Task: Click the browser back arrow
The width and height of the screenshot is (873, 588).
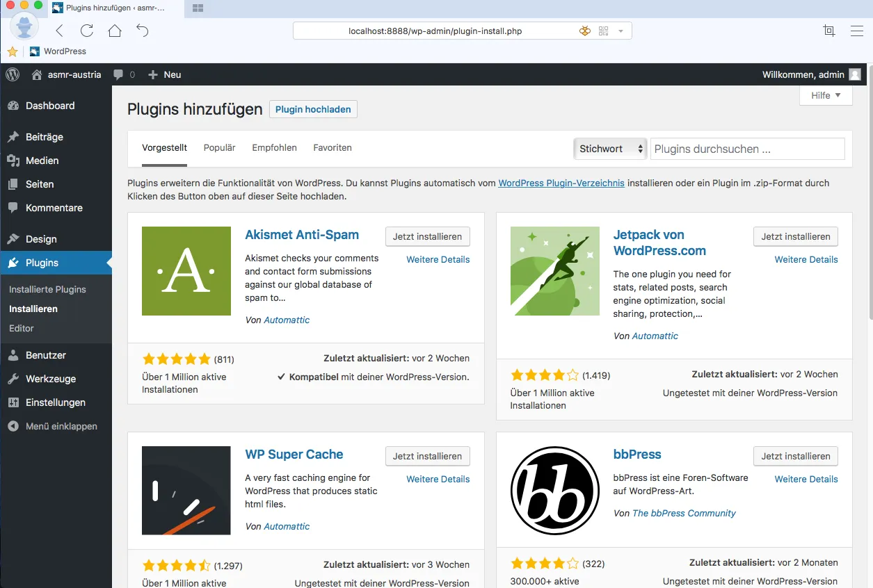Action: point(59,31)
